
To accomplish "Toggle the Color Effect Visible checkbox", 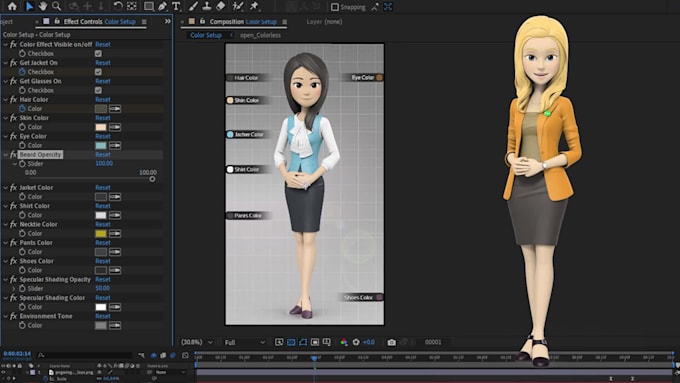I will click(x=98, y=53).
